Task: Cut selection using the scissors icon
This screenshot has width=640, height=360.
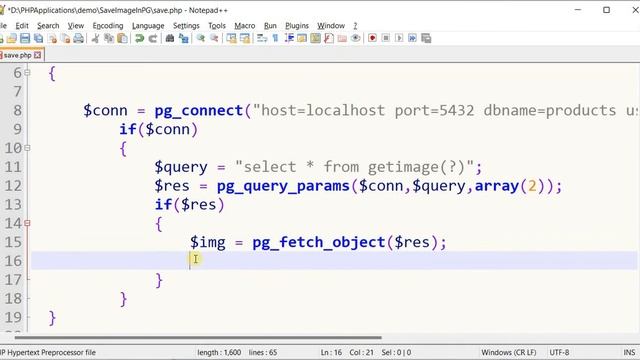Action: coord(96,38)
